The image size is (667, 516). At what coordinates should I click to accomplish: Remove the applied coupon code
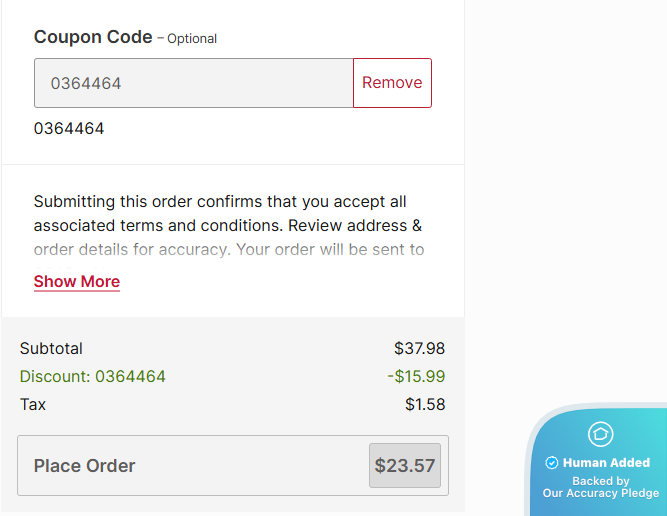click(x=392, y=83)
